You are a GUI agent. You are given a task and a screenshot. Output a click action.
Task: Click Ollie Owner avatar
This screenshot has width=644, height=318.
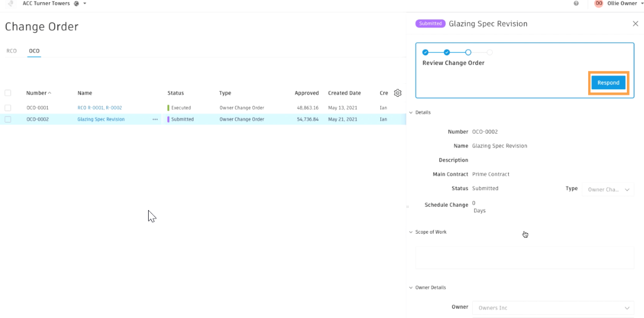pyautogui.click(x=598, y=3)
